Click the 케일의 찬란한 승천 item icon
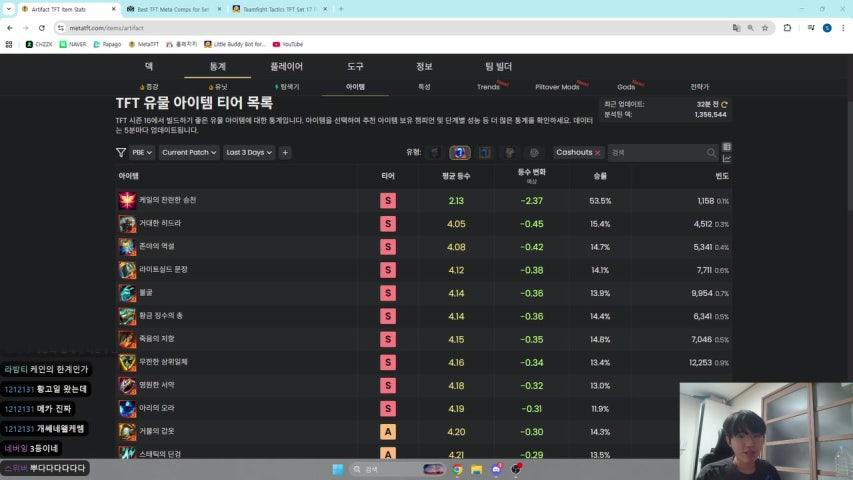 (x=127, y=201)
